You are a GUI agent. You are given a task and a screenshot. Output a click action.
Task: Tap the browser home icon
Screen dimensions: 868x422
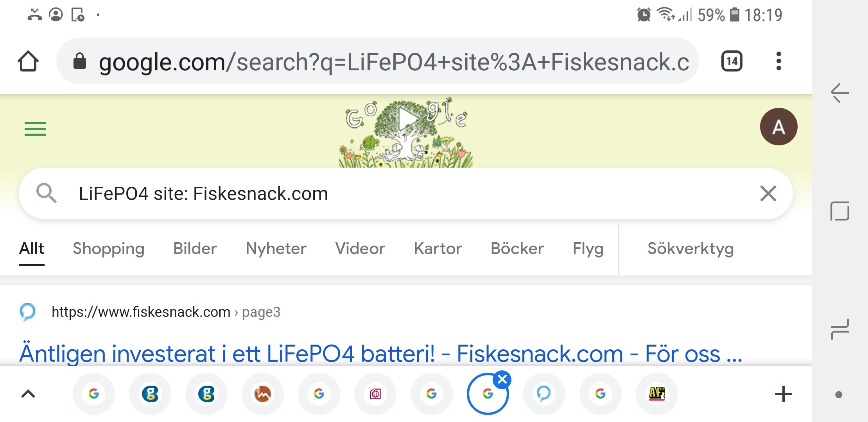point(28,61)
